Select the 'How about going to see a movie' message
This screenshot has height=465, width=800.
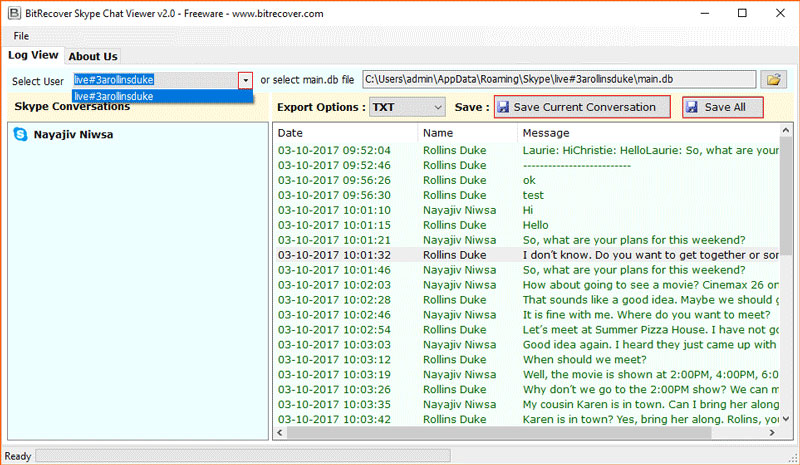click(x=527, y=285)
